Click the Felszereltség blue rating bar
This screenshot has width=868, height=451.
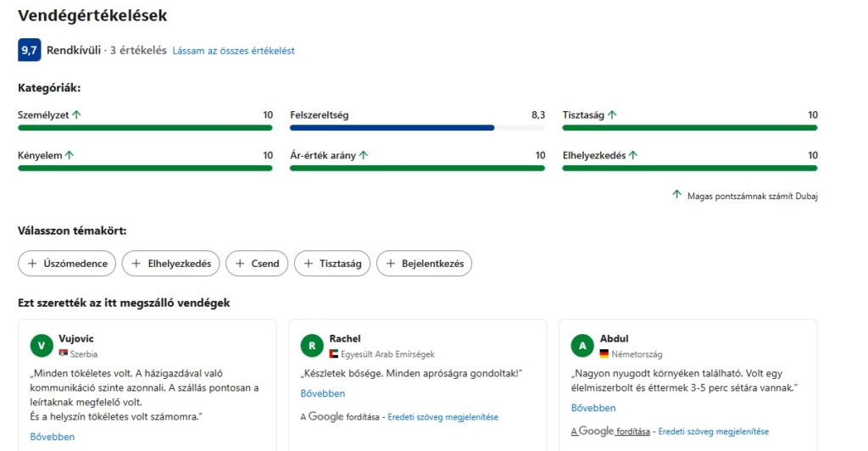[x=392, y=128]
